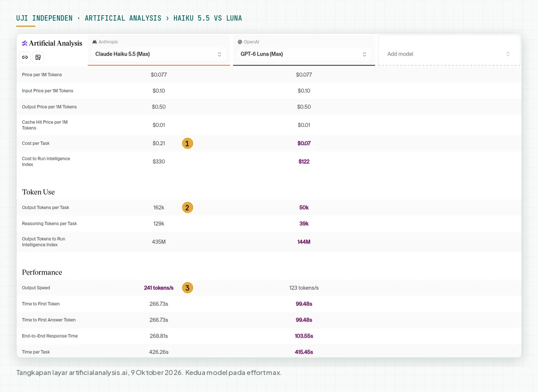Viewport: 538px width, 392px height.
Task: Click the save-as-image icon button
Action: (38, 57)
